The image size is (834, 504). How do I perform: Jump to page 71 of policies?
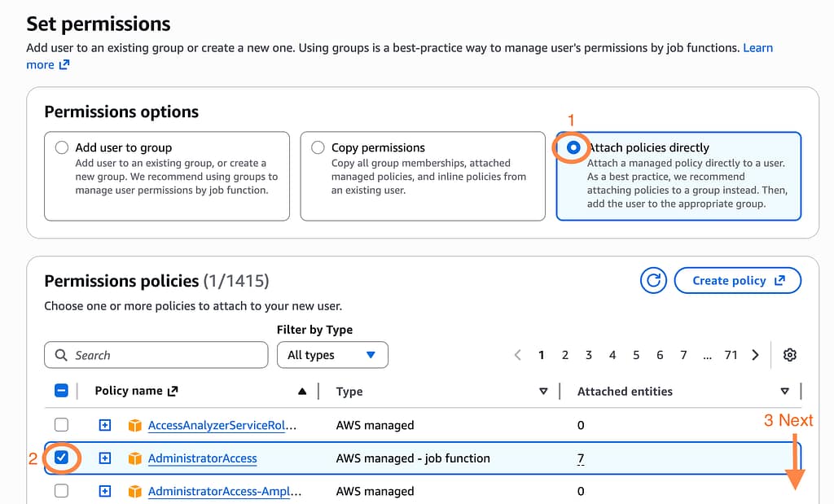click(731, 355)
